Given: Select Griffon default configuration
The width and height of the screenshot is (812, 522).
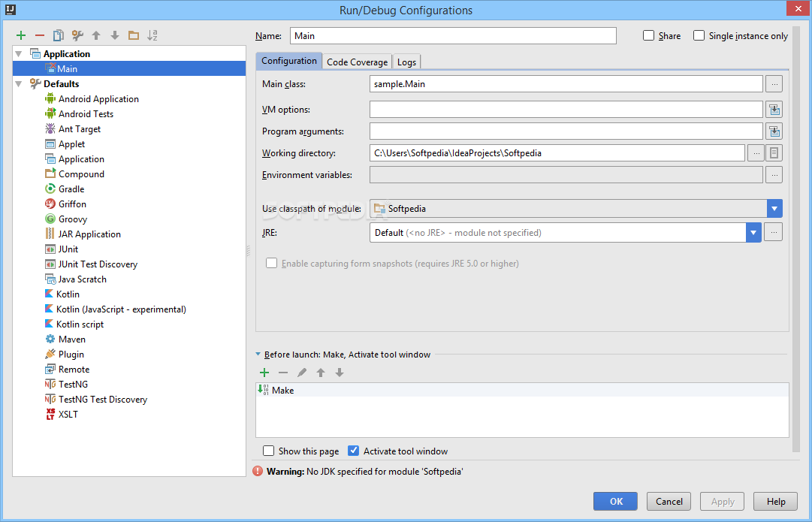Looking at the screenshot, I should coord(65,204).
